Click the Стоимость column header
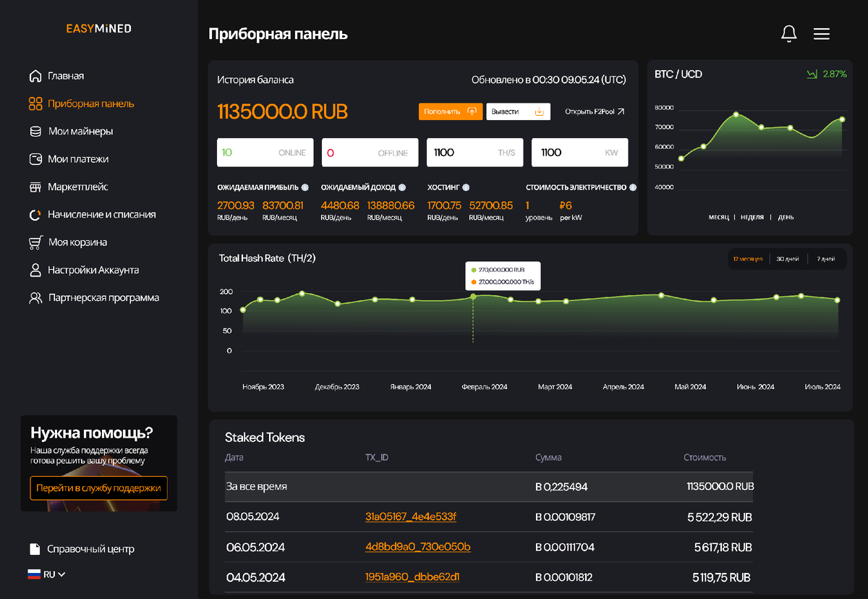Image resolution: width=868 pixels, height=599 pixels. pos(705,457)
